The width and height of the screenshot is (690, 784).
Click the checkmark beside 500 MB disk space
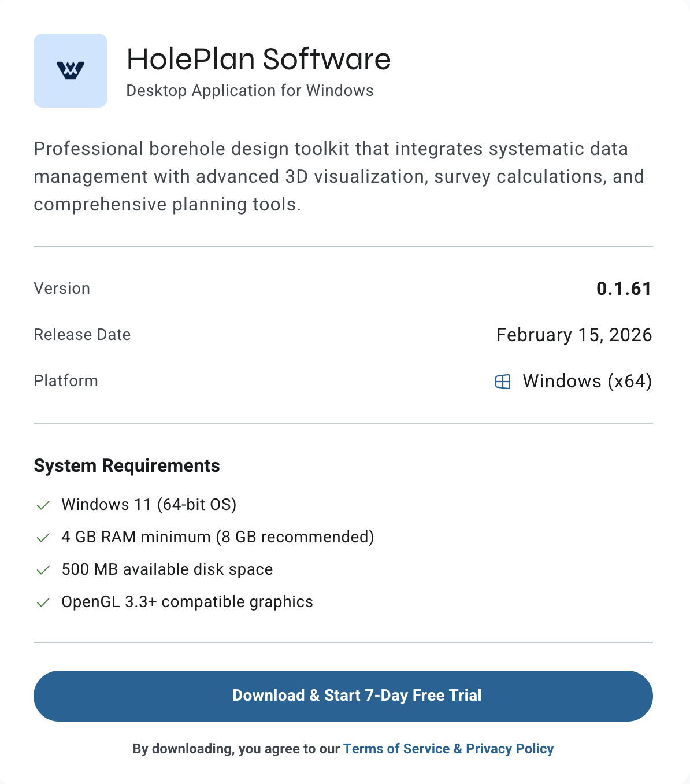point(43,570)
